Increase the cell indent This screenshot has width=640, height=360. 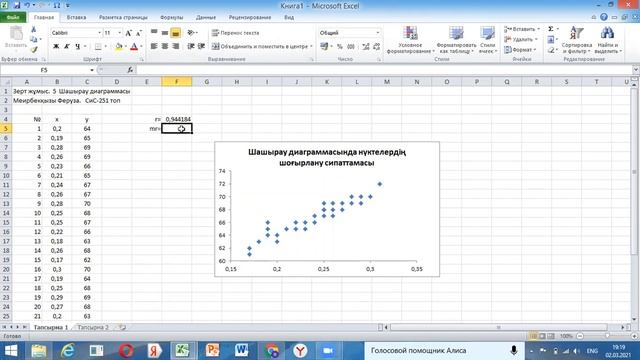coord(201,46)
